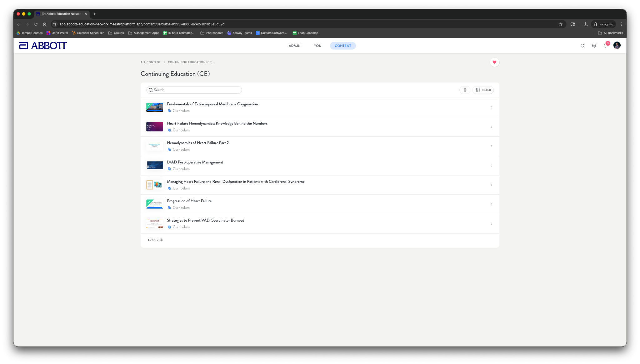Switch to the YOU tab
Viewport: 640px width, 364px height.
[317, 46]
